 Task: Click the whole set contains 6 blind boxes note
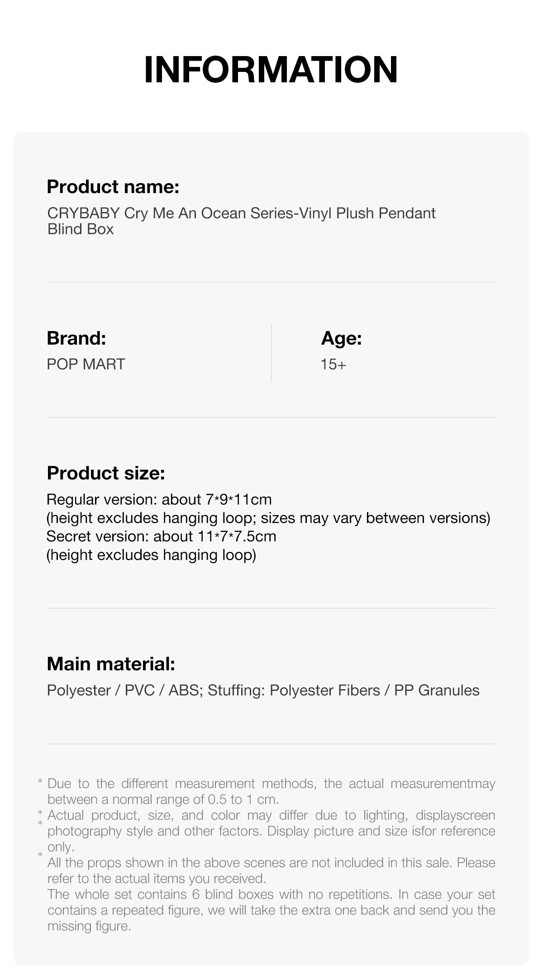[x=271, y=910]
